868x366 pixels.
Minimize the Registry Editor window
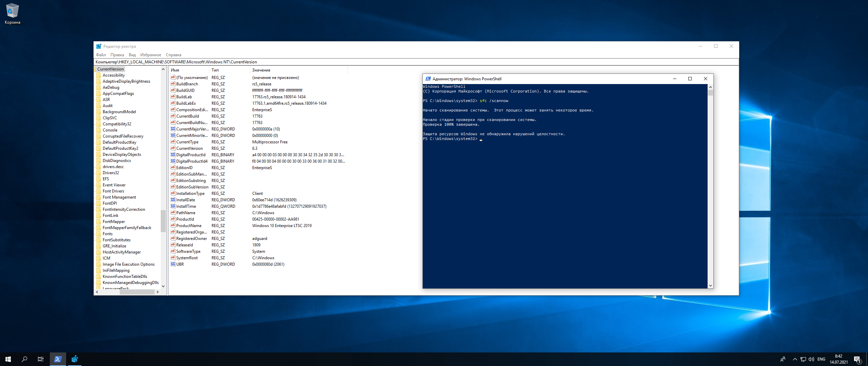(x=701, y=46)
